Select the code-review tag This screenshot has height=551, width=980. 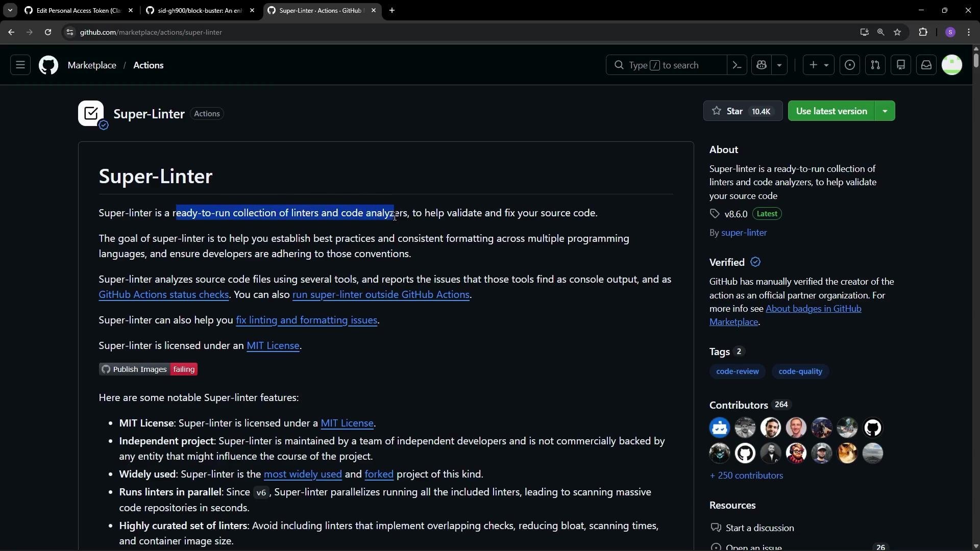click(737, 371)
